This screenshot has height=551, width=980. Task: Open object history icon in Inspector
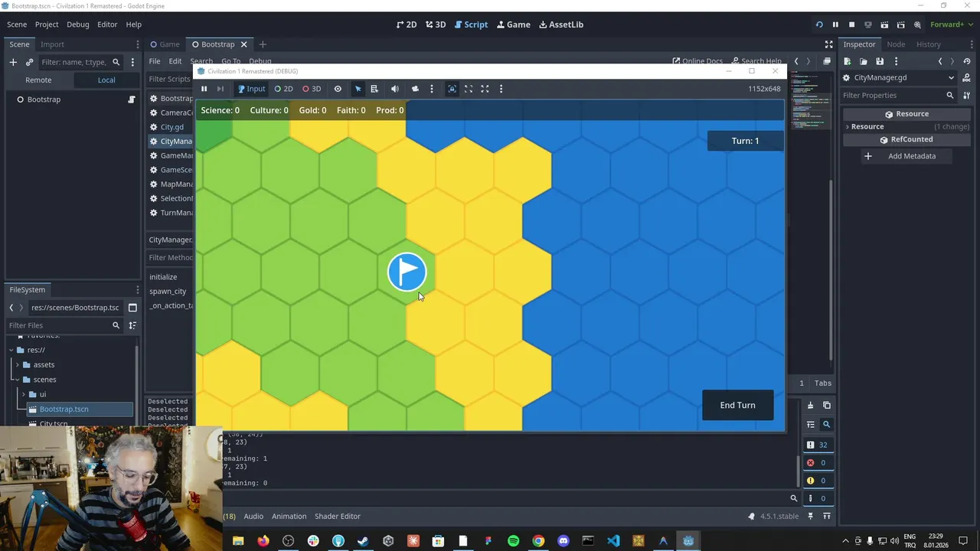(967, 61)
